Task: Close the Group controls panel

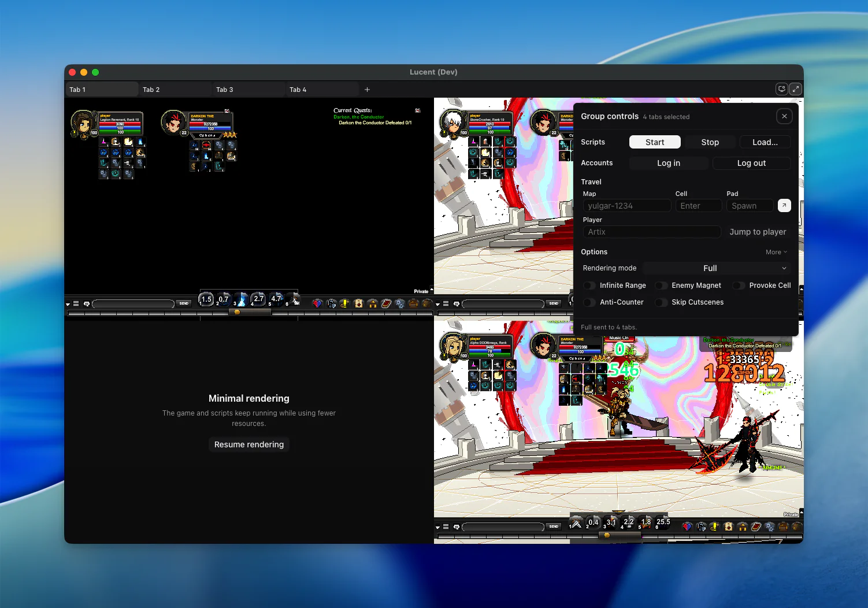Action: (784, 116)
